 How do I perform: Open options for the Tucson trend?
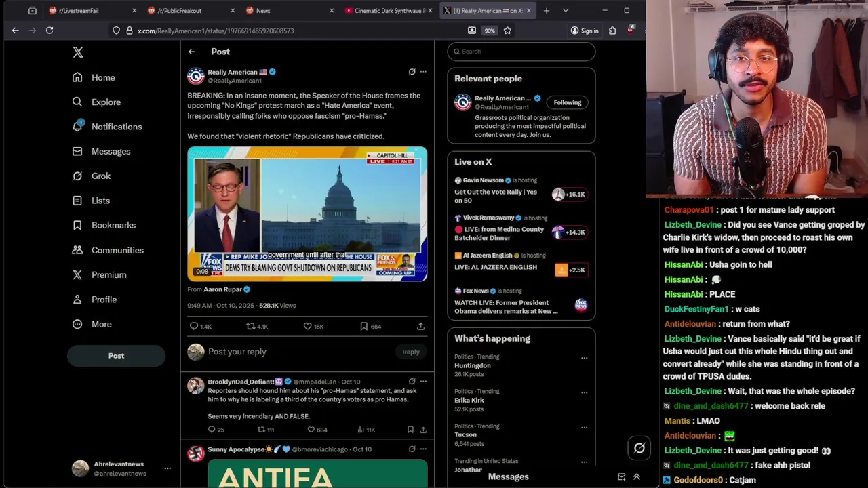[x=584, y=428]
